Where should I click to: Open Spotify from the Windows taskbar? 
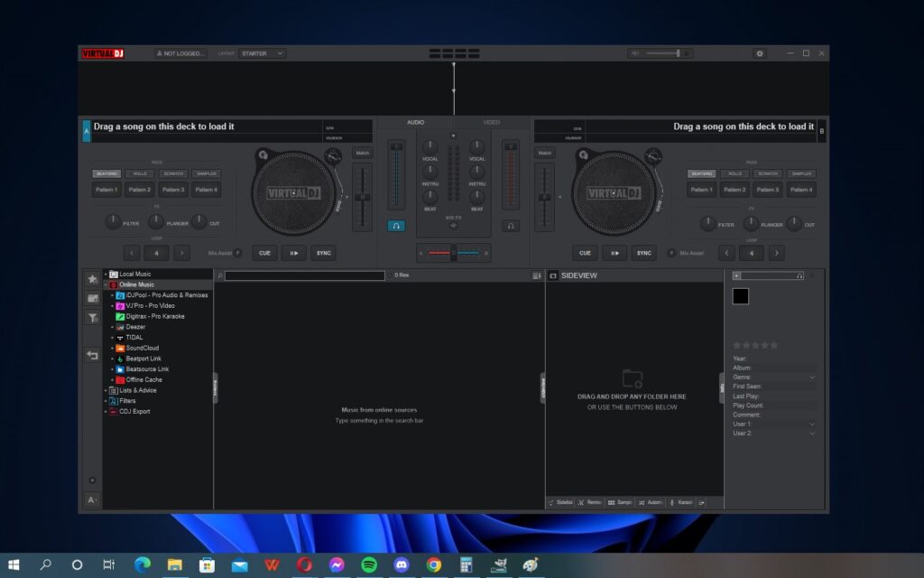(x=369, y=565)
